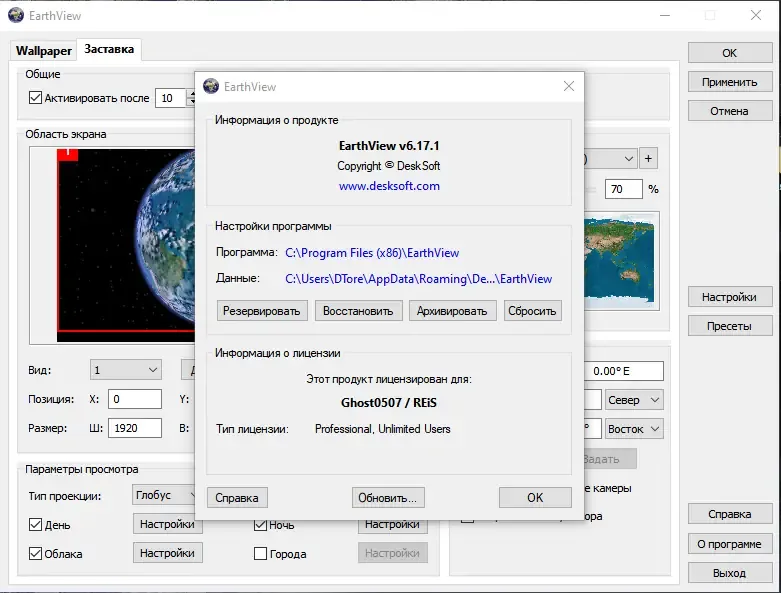This screenshot has width=781, height=593.
Task: Click the EarthView globe icon in main window title
Action: tap(16, 15)
